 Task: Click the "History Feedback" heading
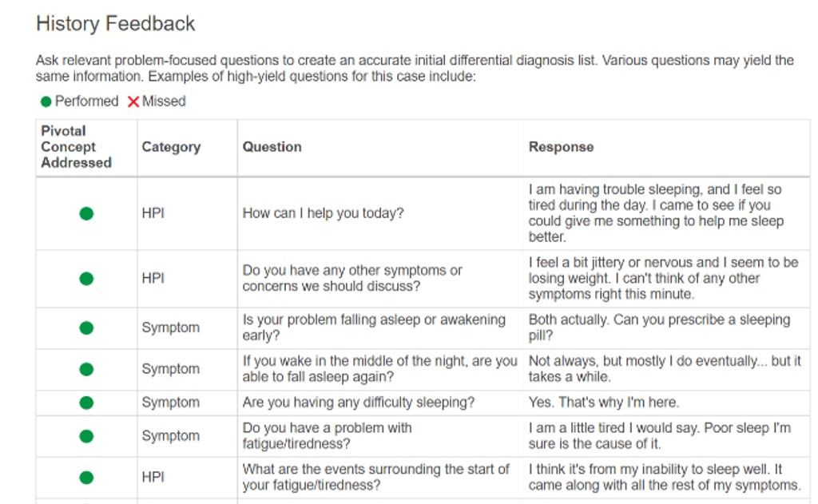116,24
